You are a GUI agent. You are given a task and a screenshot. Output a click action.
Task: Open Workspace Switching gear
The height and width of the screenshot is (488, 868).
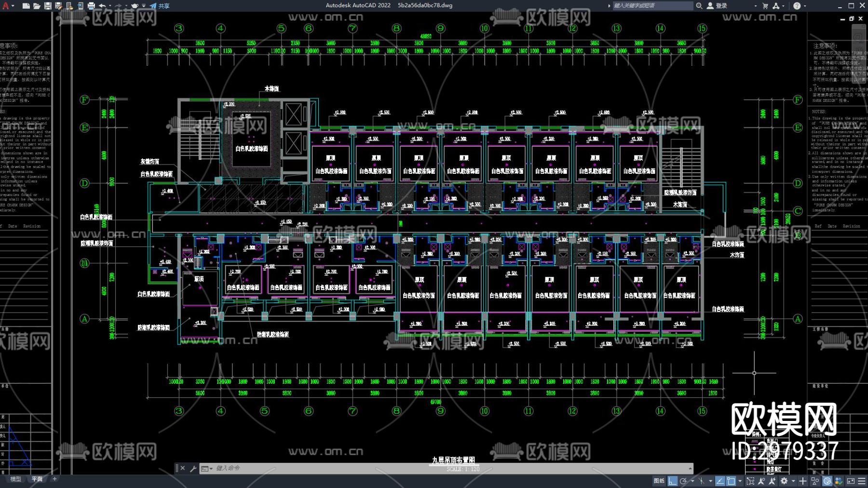(x=784, y=481)
